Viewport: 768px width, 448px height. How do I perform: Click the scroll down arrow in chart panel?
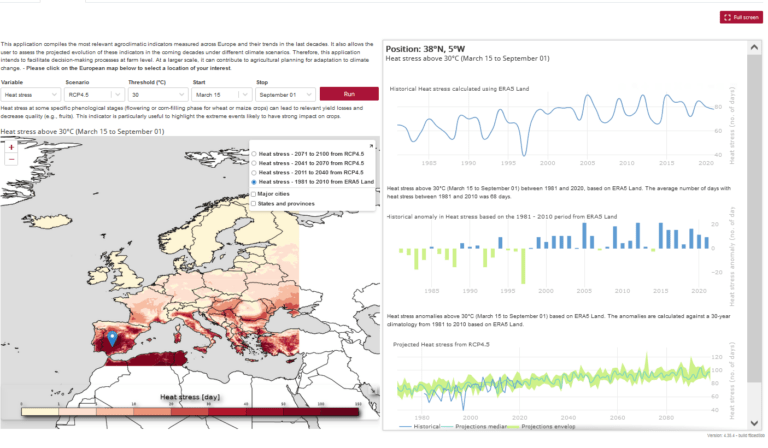(754, 423)
